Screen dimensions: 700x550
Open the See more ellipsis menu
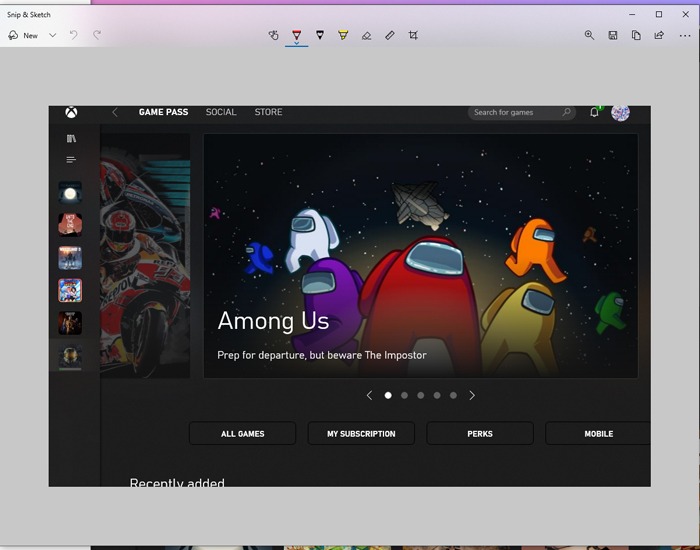tap(685, 36)
